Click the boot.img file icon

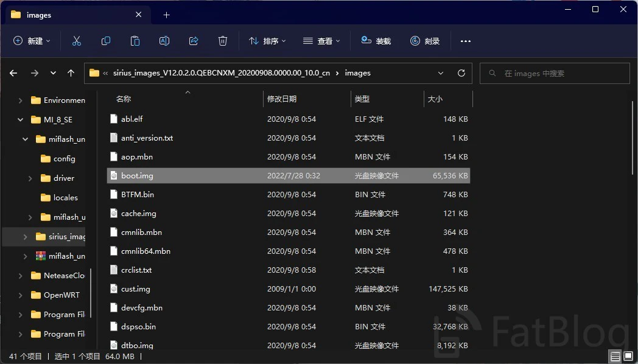click(114, 176)
